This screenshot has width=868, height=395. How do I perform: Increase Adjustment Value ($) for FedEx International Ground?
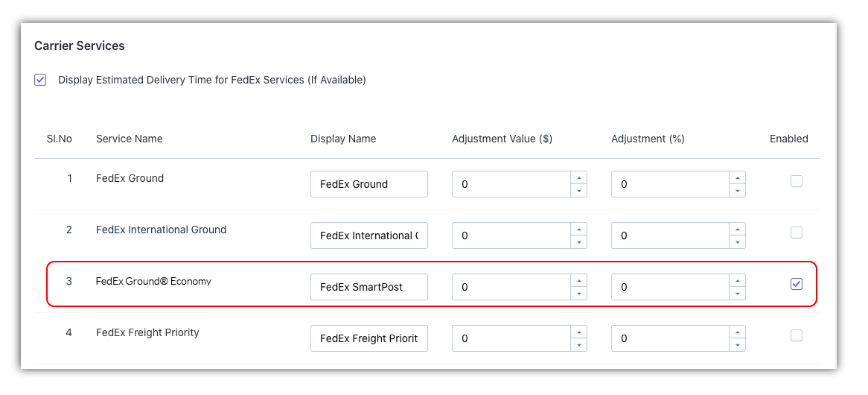578,230
